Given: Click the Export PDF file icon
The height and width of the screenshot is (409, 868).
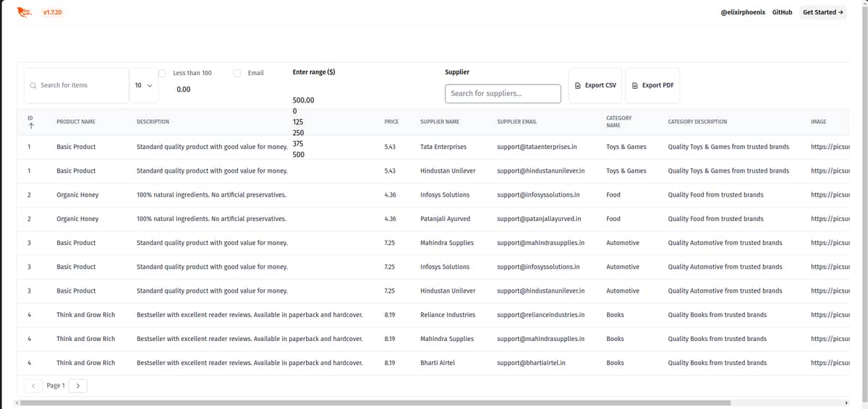Looking at the screenshot, I should click(x=635, y=85).
